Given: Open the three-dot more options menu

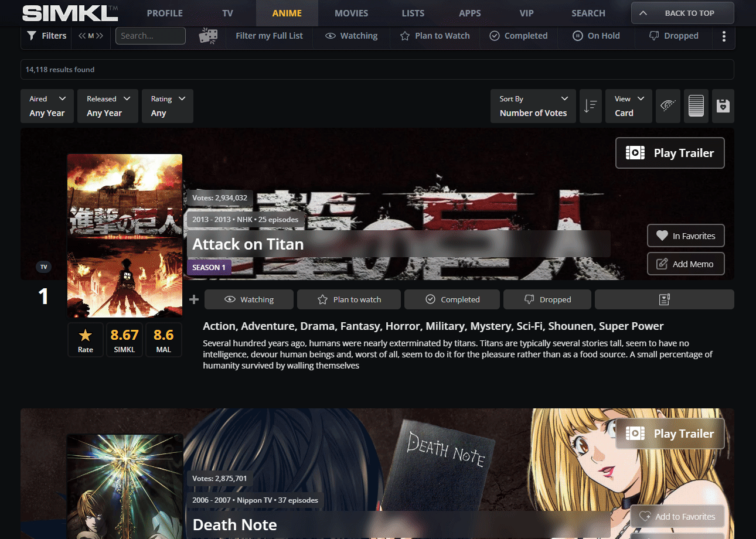Looking at the screenshot, I should click(724, 36).
